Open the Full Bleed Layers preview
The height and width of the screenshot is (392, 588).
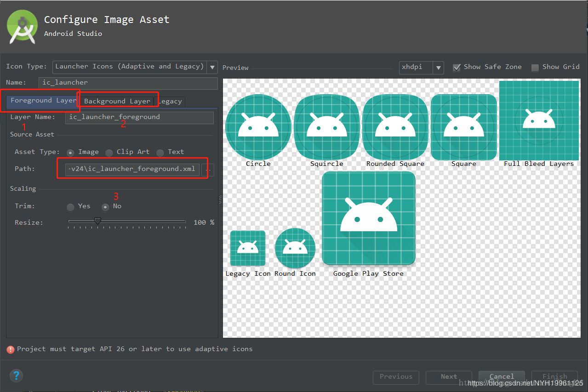[x=539, y=121]
